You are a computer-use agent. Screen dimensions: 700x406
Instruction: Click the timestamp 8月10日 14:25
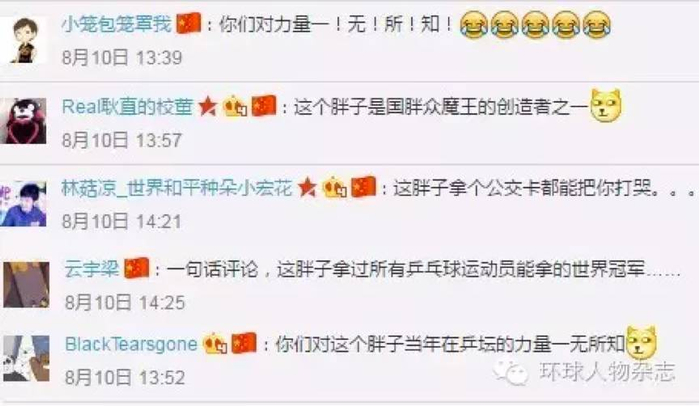pos(125,303)
